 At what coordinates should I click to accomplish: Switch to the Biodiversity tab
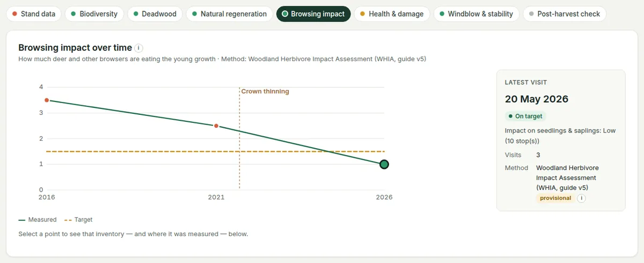click(94, 14)
